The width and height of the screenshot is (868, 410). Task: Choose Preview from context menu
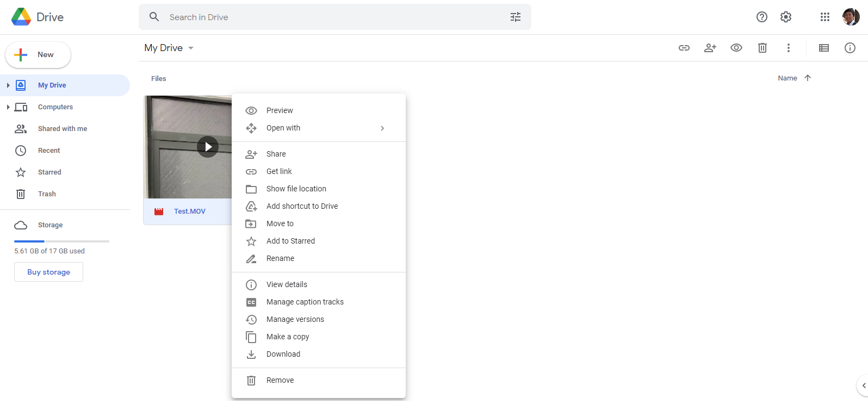click(319, 110)
